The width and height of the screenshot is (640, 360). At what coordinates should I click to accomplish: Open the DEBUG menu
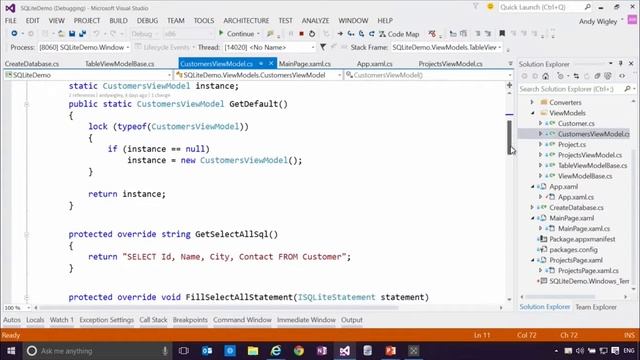click(x=147, y=20)
